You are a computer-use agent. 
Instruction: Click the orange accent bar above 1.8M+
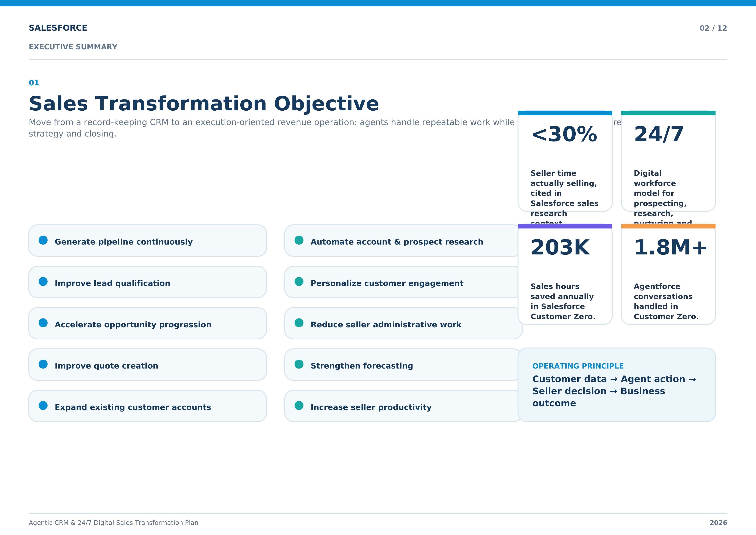669,226
